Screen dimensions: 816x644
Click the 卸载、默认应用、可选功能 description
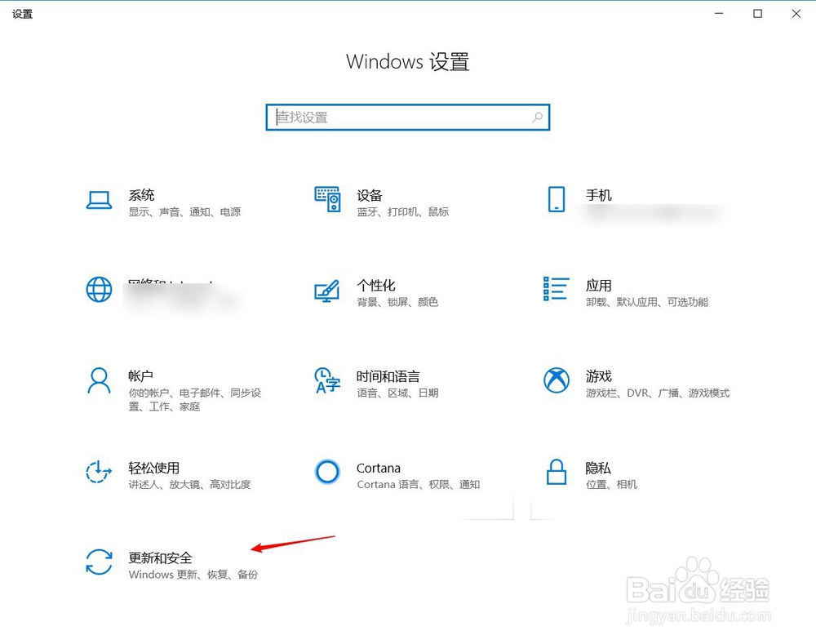pyautogui.click(x=647, y=302)
